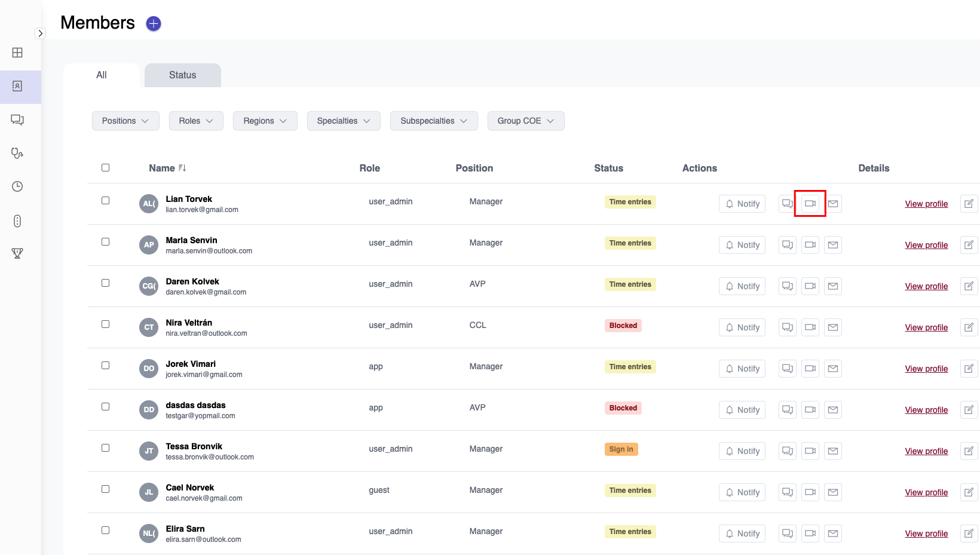Start video call with Lian Torvek
Viewport: 980px width, 555px height.
[x=810, y=204]
